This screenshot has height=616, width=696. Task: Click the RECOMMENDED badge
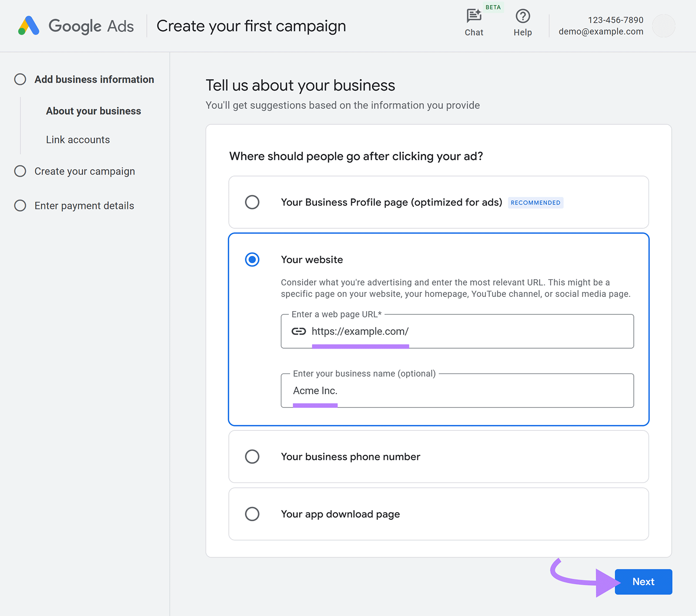pos(535,203)
